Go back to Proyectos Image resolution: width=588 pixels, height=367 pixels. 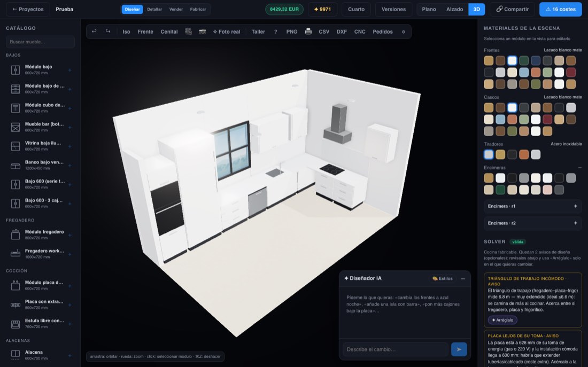(x=28, y=10)
